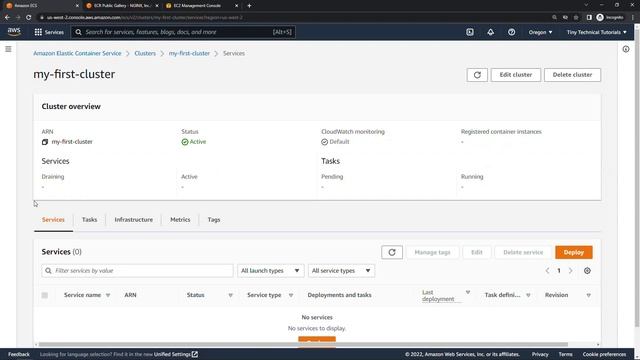This screenshot has width=640, height=360.
Task: Sort by Service name column arrow
Action: pyautogui.click(x=108, y=295)
